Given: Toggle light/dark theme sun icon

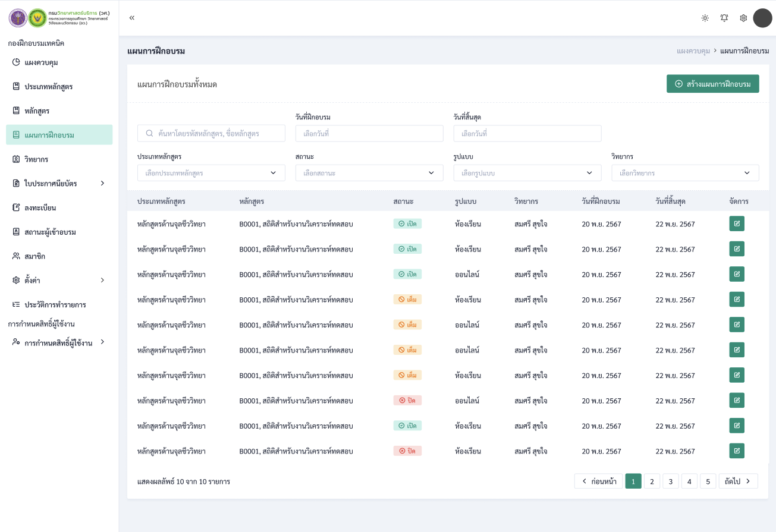Looking at the screenshot, I should click(705, 18).
